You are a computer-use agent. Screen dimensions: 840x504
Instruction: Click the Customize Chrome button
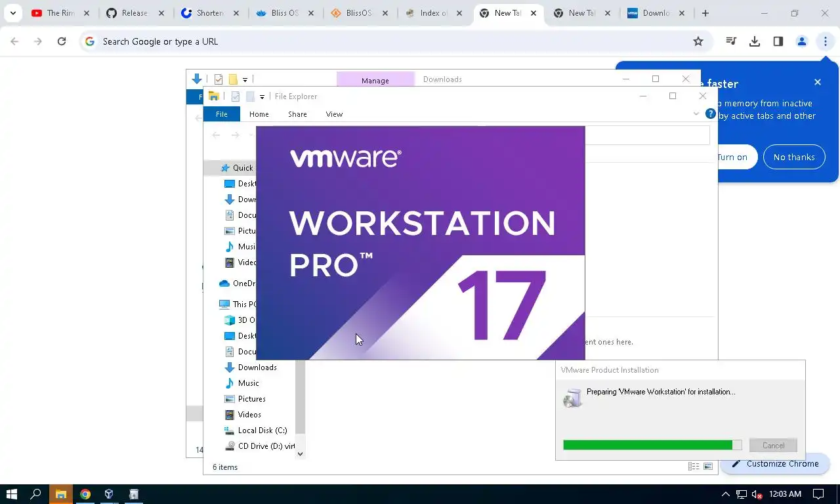(775, 463)
